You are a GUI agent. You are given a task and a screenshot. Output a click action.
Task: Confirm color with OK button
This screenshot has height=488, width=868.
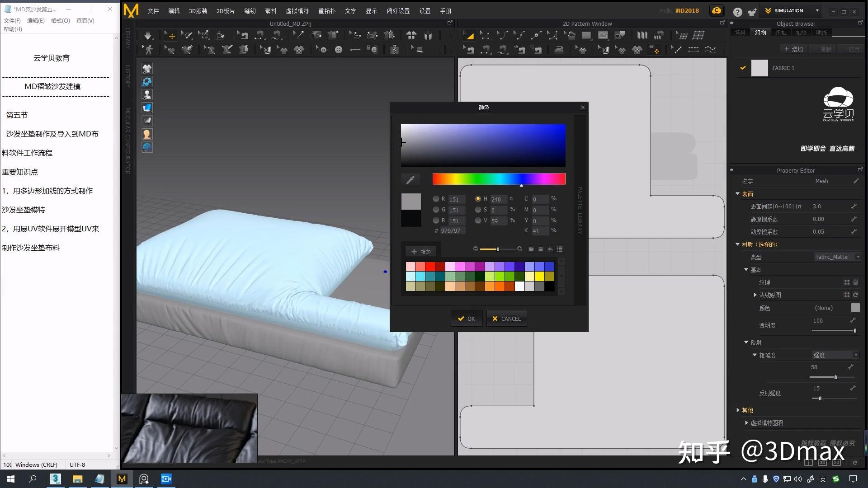467,319
